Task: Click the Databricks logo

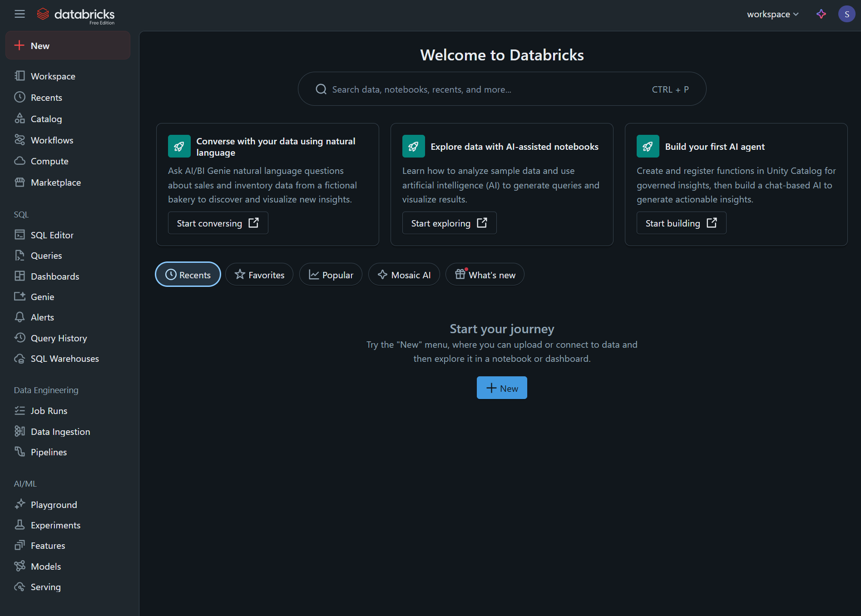Action: pyautogui.click(x=76, y=15)
